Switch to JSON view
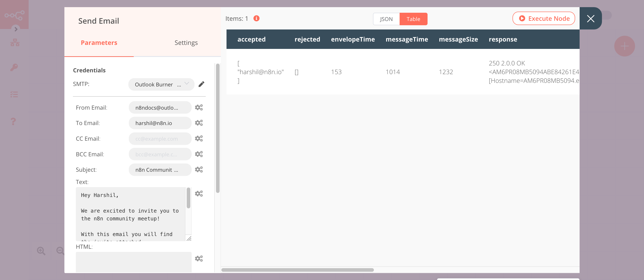644x280 pixels. (386, 19)
